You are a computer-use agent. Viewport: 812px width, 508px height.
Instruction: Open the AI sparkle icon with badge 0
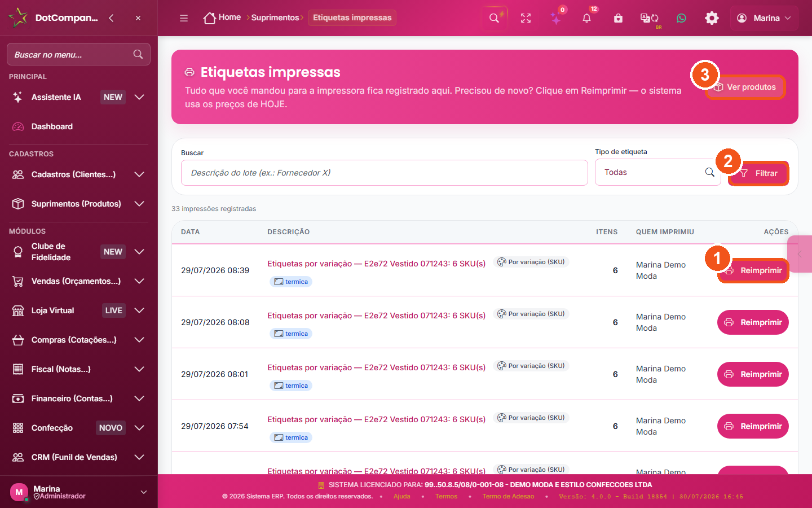click(x=556, y=18)
